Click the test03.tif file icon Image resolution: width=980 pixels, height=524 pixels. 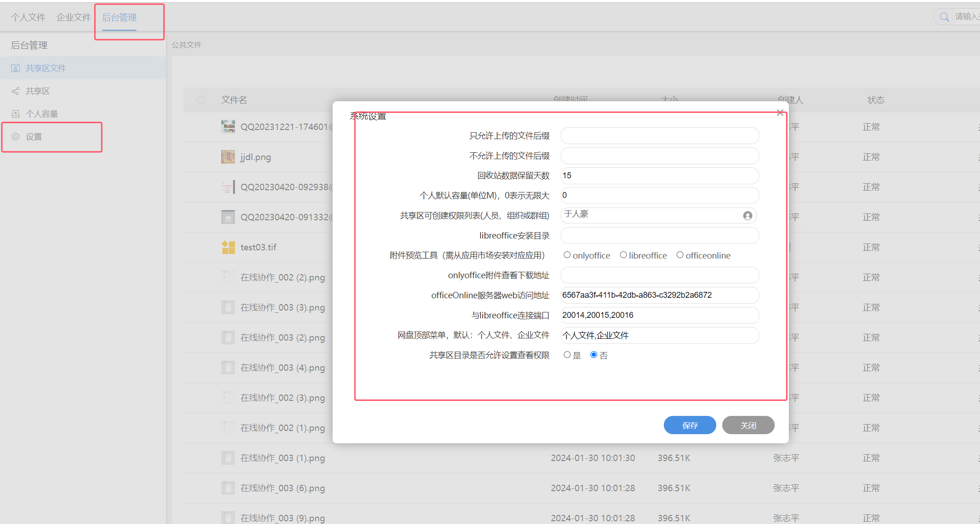(228, 247)
